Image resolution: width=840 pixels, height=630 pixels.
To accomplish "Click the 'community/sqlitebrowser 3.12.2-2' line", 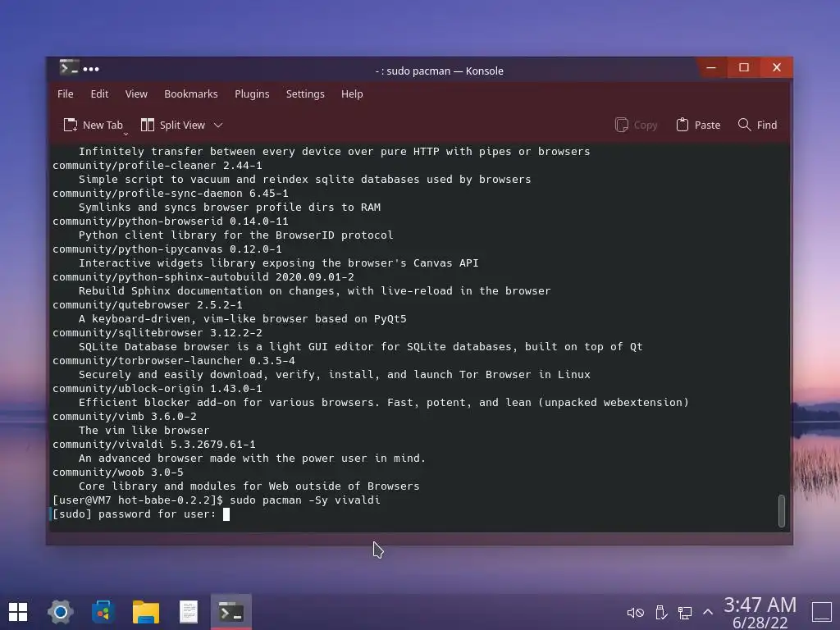I will pyautogui.click(x=157, y=333).
